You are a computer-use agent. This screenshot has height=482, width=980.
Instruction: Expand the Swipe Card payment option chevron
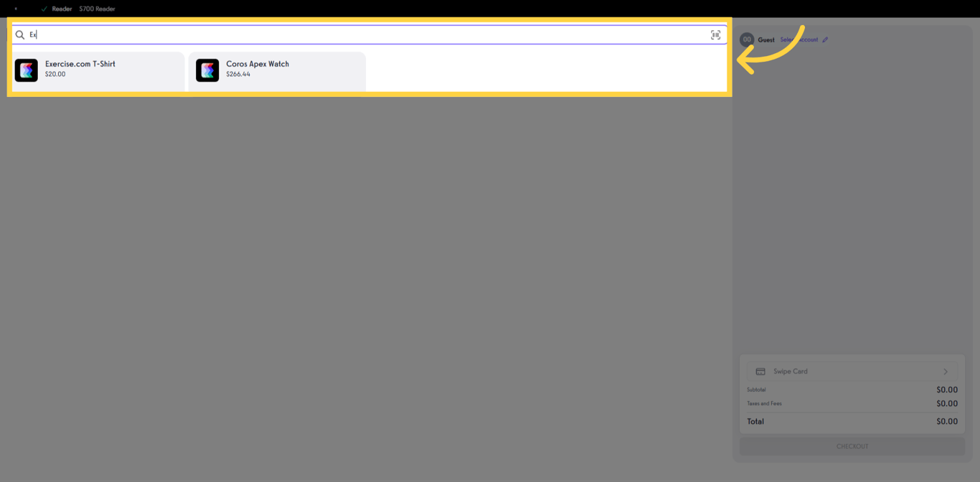(x=946, y=371)
